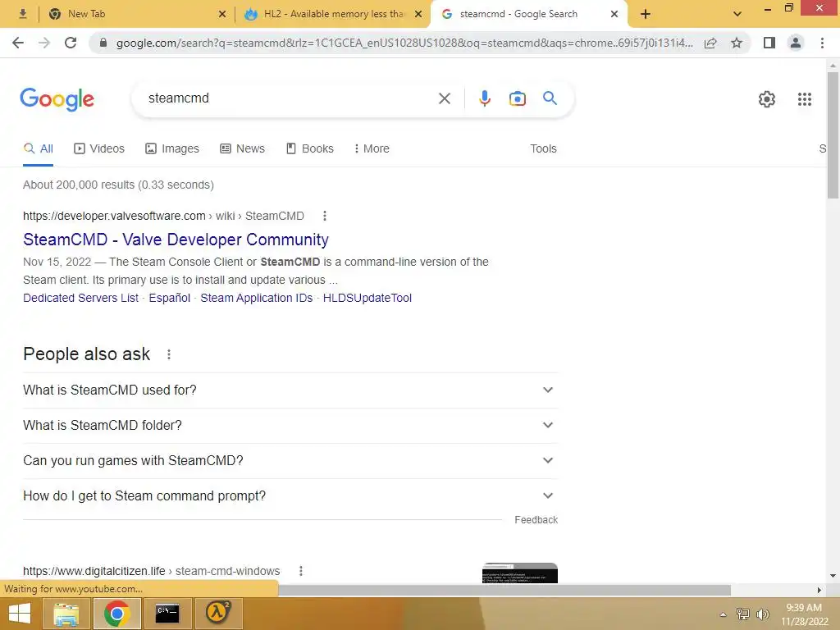Search by image with the camera icon
The image size is (840, 630).
[518, 98]
